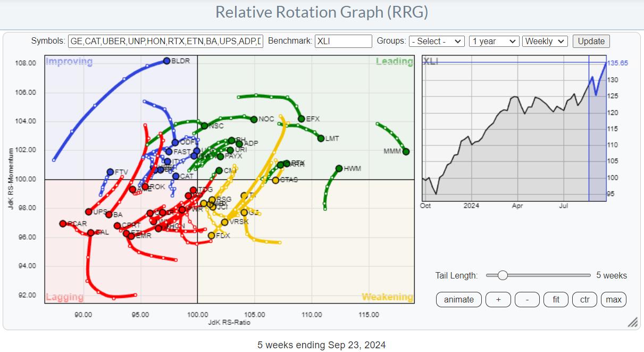Click the minus zoom button

coord(527,299)
